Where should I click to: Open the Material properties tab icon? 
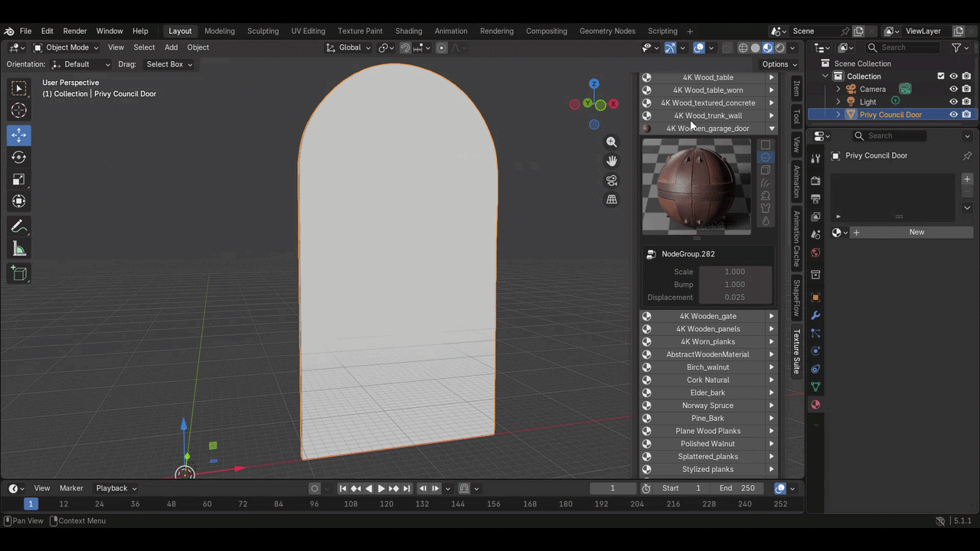click(x=815, y=405)
